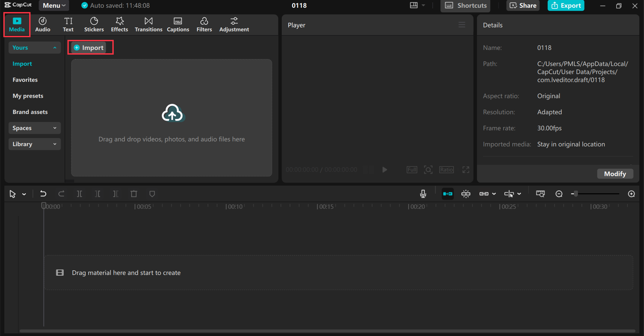Go to Brand assets in the sidebar
The image size is (644, 336).
[x=30, y=112]
